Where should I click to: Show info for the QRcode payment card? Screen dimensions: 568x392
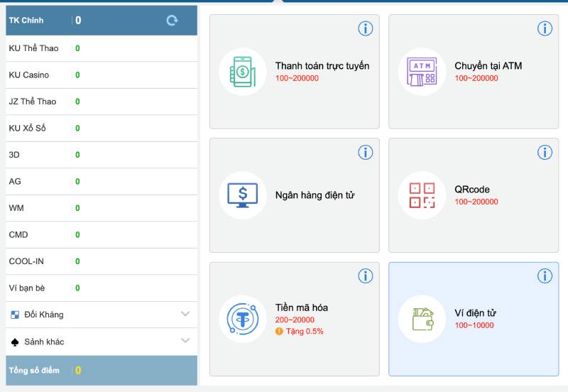tap(545, 152)
